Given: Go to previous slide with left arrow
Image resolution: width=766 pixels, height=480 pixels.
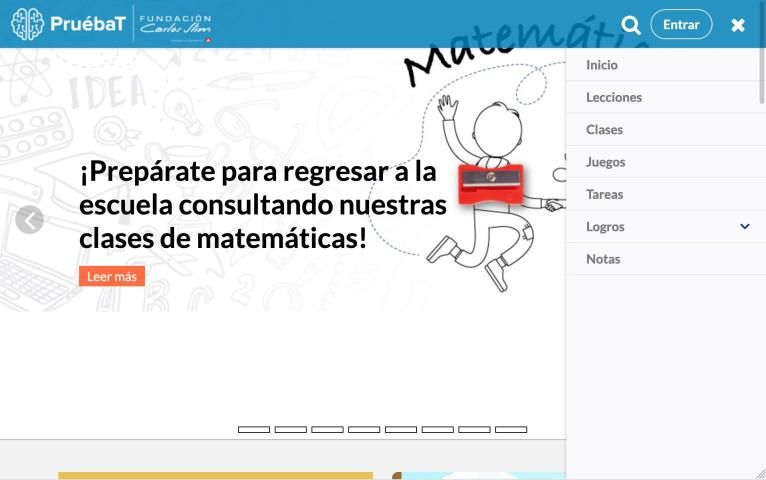Looking at the screenshot, I should (x=29, y=220).
